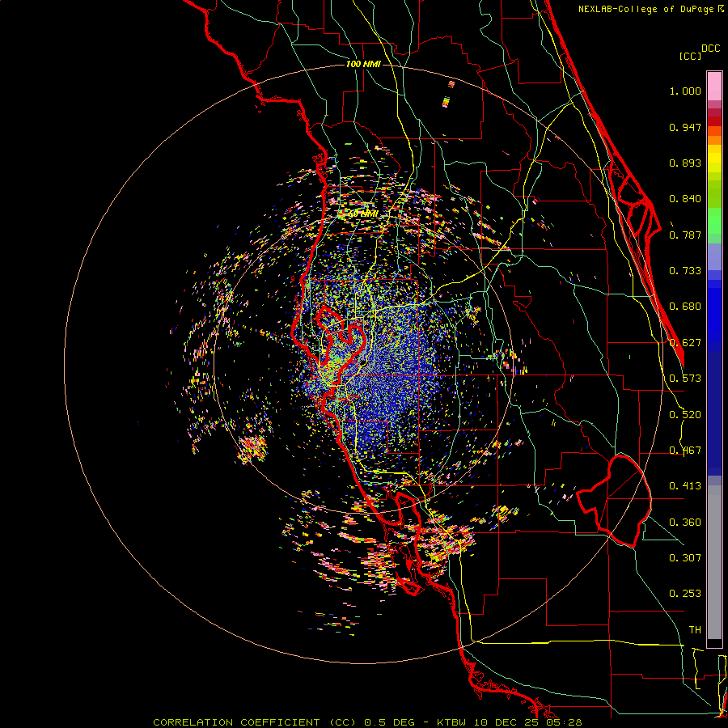Click the DCC legend heading
This screenshot has width=728, height=728.
(711, 49)
